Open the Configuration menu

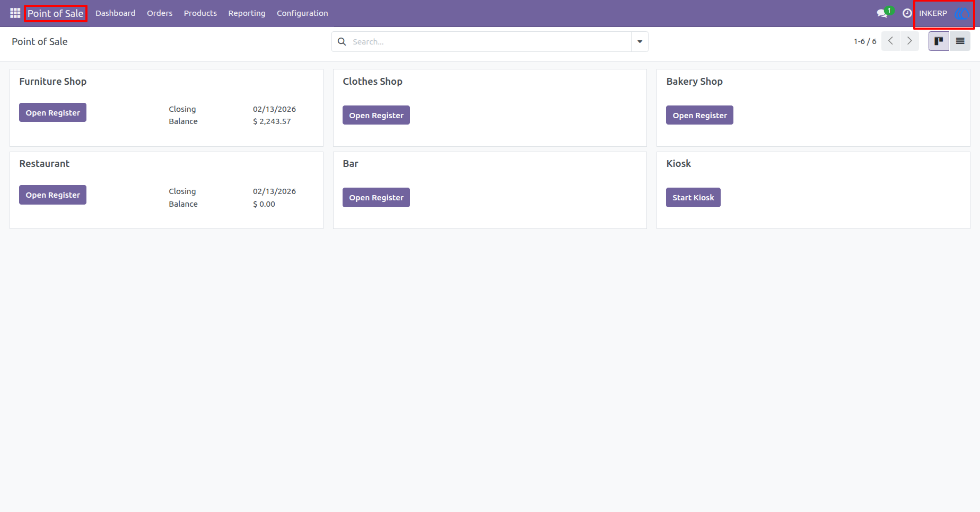tap(302, 13)
